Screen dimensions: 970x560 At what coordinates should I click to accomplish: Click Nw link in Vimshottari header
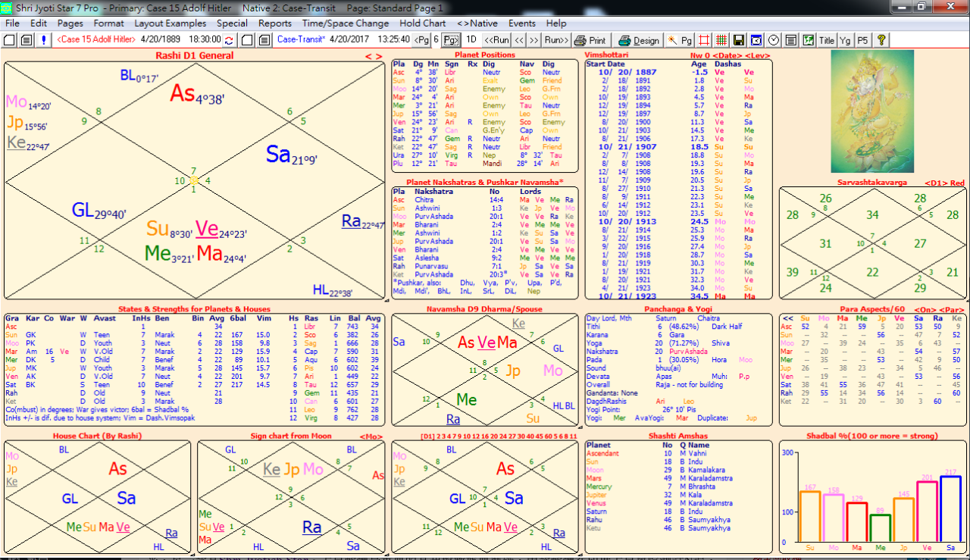click(x=696, y=55)
